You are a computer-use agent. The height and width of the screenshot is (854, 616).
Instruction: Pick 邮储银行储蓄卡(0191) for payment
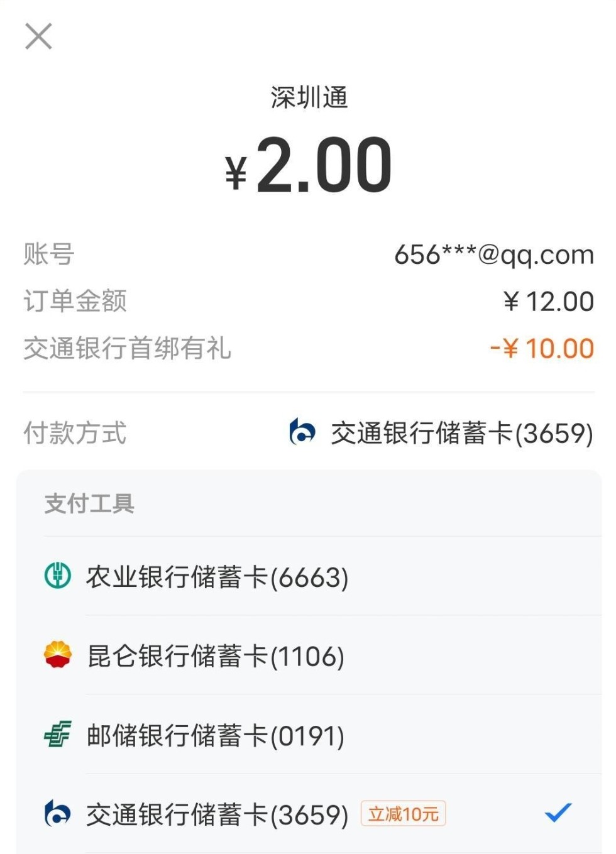pos(216,735)
